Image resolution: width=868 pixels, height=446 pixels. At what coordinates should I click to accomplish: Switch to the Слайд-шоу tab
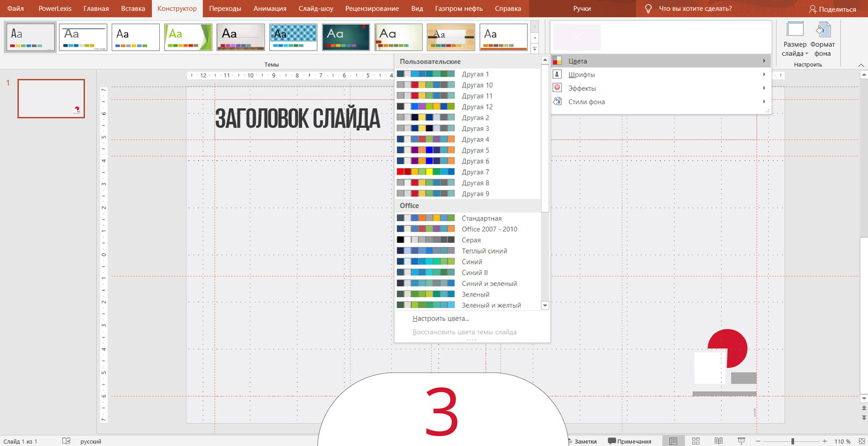(316, 8)
